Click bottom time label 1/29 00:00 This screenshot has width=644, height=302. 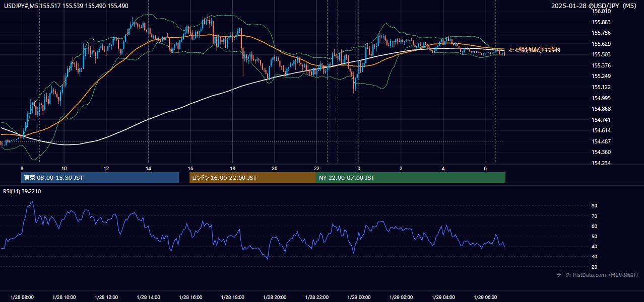359,297
